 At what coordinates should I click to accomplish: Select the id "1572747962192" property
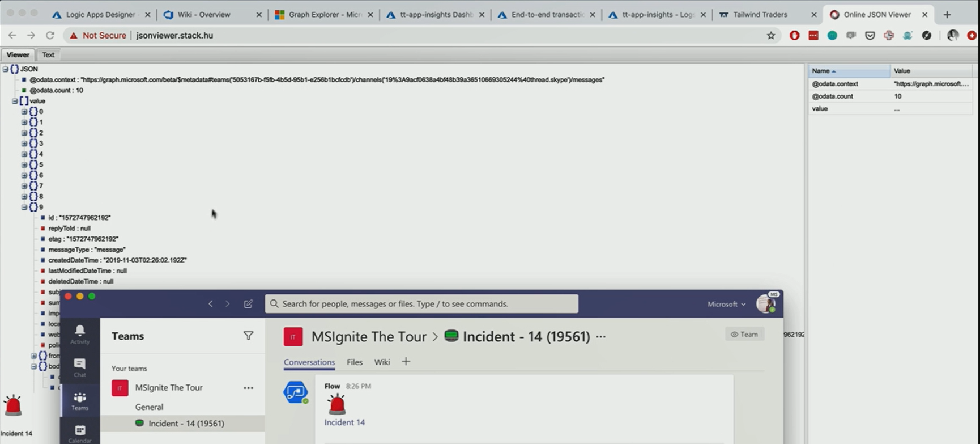[79, 218]
